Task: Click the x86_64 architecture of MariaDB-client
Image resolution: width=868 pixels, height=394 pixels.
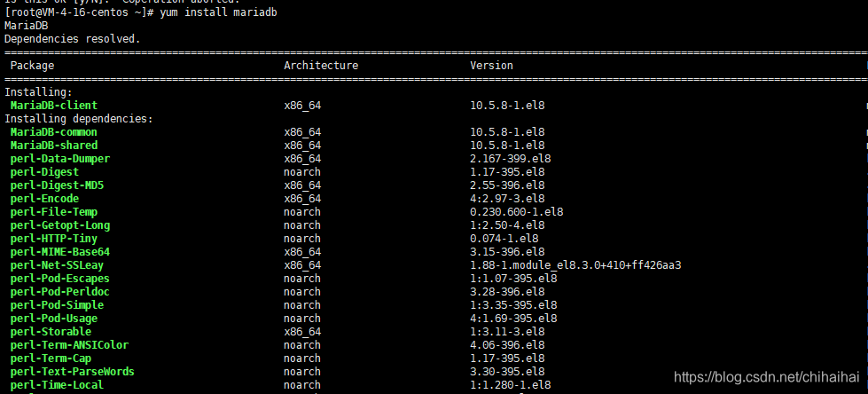Action: pos(302,106)
